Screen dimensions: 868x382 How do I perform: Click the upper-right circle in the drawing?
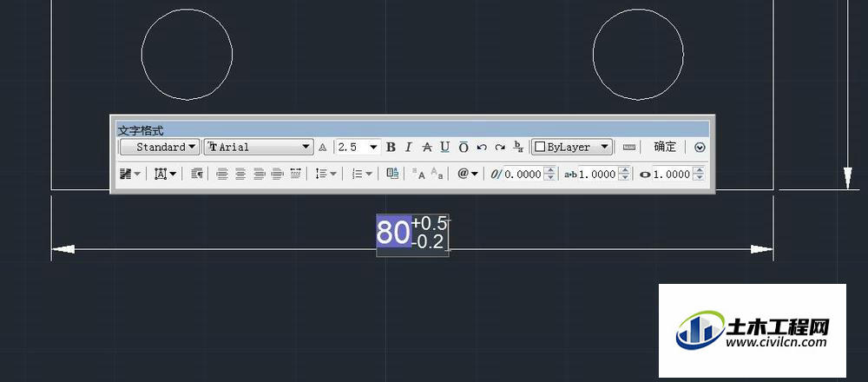point(638,54)
